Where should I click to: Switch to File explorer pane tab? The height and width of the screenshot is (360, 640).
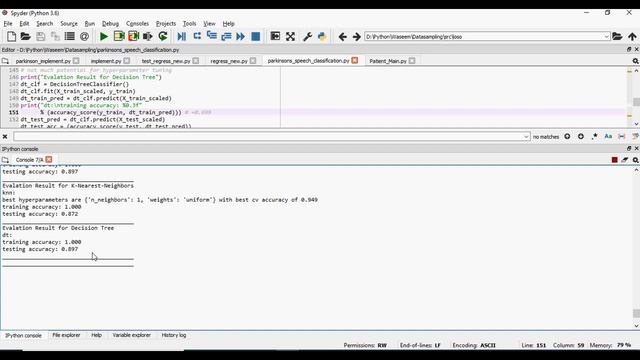(x=66, y=335)
